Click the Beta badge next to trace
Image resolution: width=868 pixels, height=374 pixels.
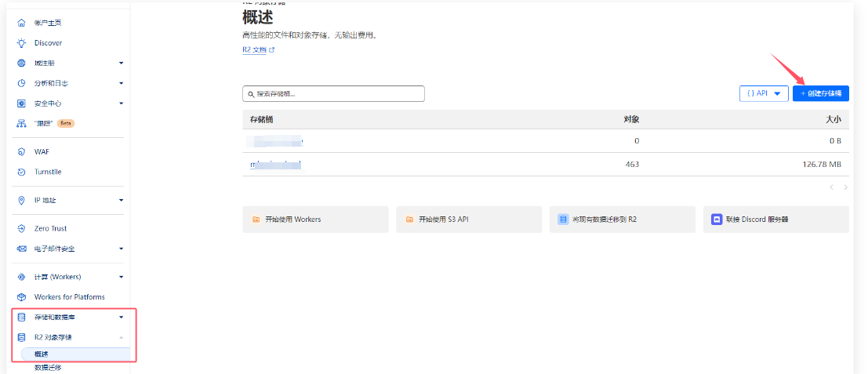[x=66, y=123]
